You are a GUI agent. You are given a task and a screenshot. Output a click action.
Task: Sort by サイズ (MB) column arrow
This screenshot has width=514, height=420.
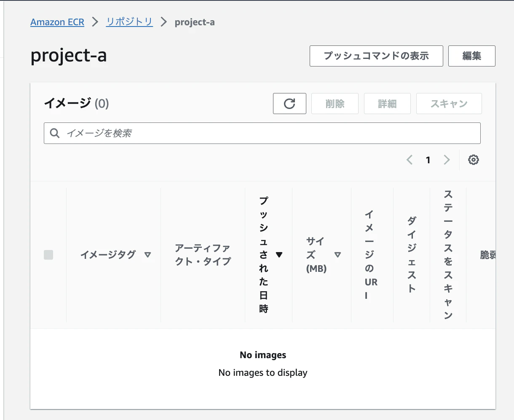tap(337, 255)
